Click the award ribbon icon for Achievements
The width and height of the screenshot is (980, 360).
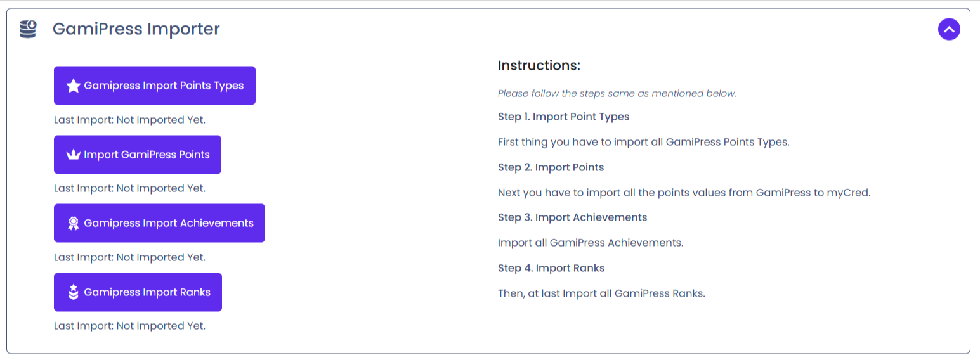(74, 223)
